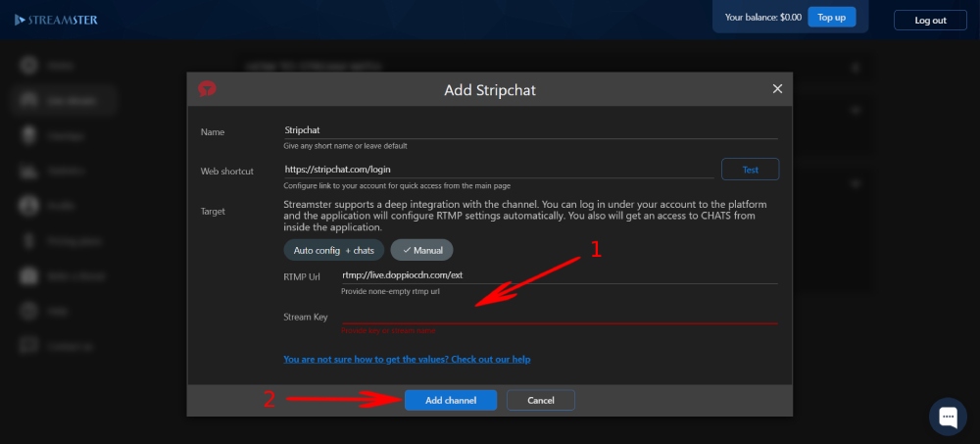Click the 'Give any short name or leave default' hint
Viewport: 980px width, 444px height.
[x=345, y=146]
